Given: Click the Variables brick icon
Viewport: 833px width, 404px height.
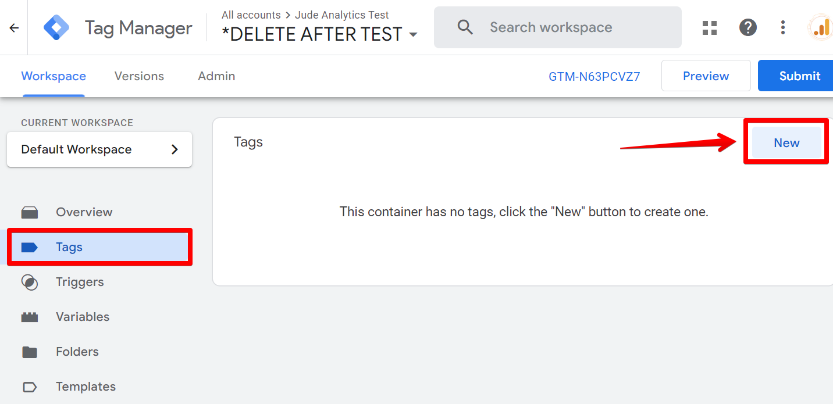Looking at the screenshot, I should click(x=30, y=317).
